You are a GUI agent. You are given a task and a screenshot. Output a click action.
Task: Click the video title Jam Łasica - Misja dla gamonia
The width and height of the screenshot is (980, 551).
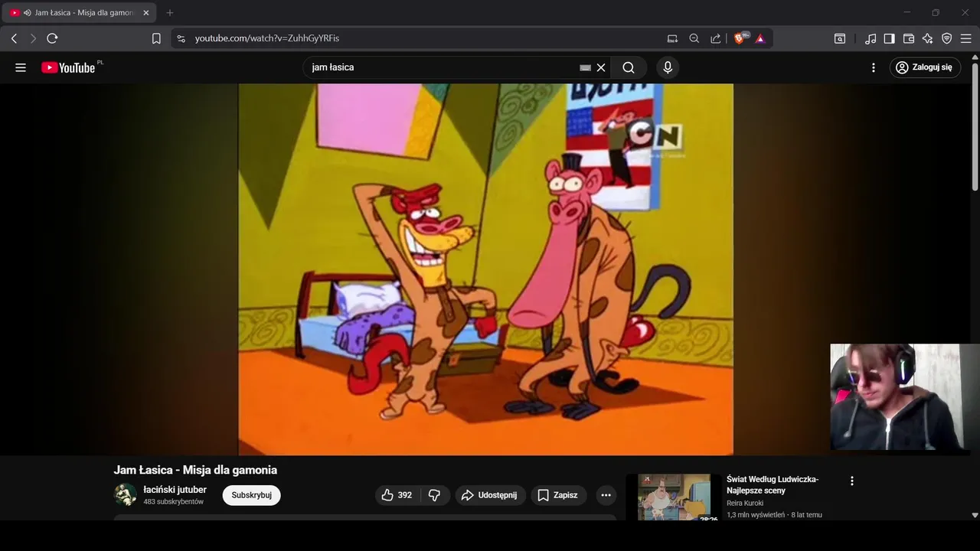(195, 470)
